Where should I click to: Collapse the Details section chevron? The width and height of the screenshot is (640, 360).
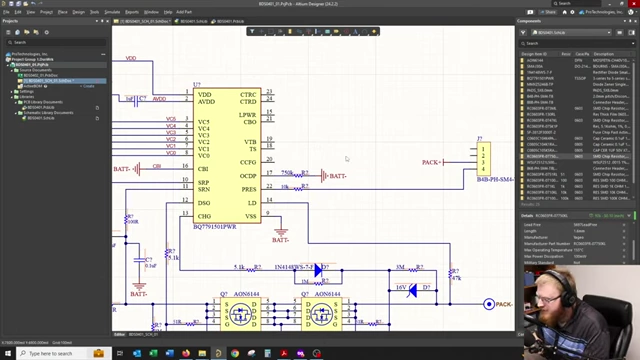tap(629, 216)
